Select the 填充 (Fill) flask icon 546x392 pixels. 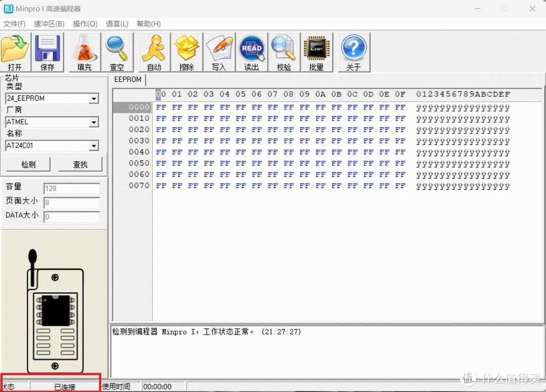(x=84, y=53)
